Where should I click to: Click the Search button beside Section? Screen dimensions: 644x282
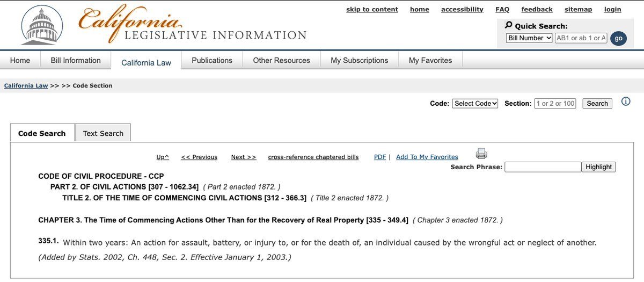(x=597, y=104)
